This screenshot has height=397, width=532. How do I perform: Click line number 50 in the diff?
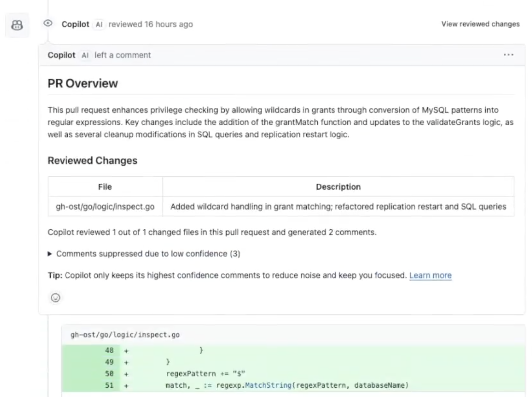coord(109,374)
